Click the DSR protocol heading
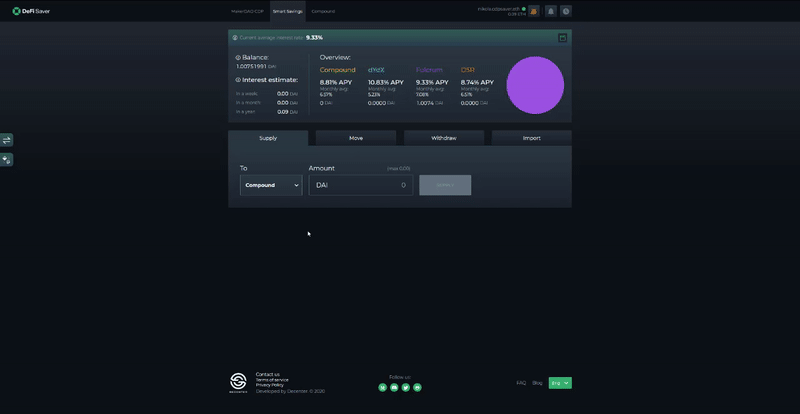The image size is (800, 414). pyautogui.click(x=467, y=70)
